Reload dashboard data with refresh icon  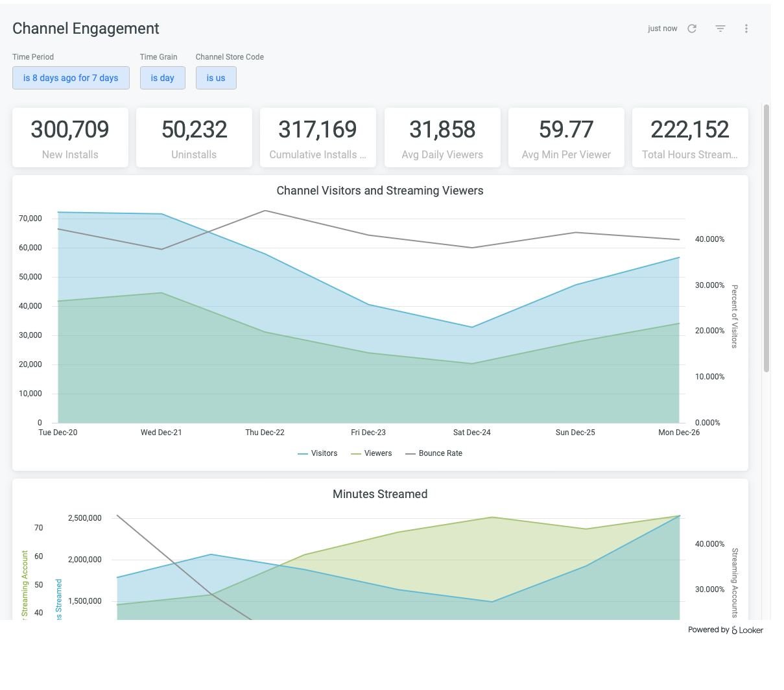click(692, 29)
